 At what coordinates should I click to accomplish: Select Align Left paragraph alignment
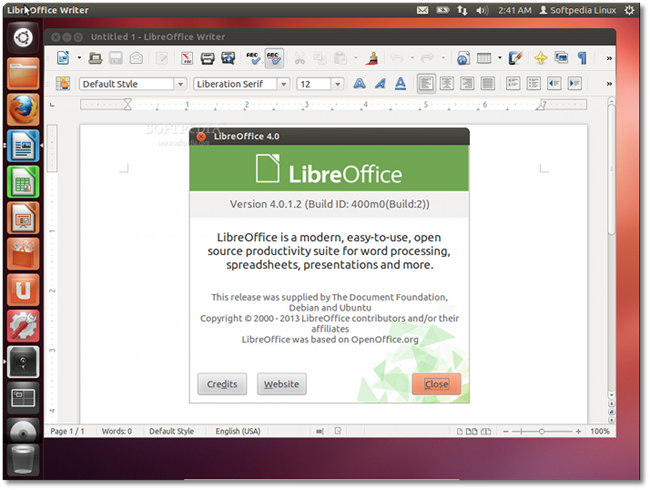coord(426,83)
